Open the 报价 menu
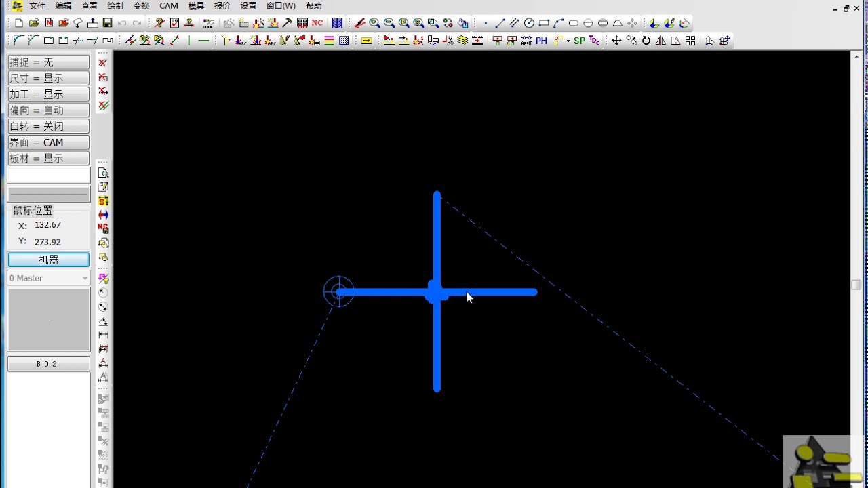Image resolution: width=868 pixels, height=488 pixels. pyautogui.click(x=222, y=6)
